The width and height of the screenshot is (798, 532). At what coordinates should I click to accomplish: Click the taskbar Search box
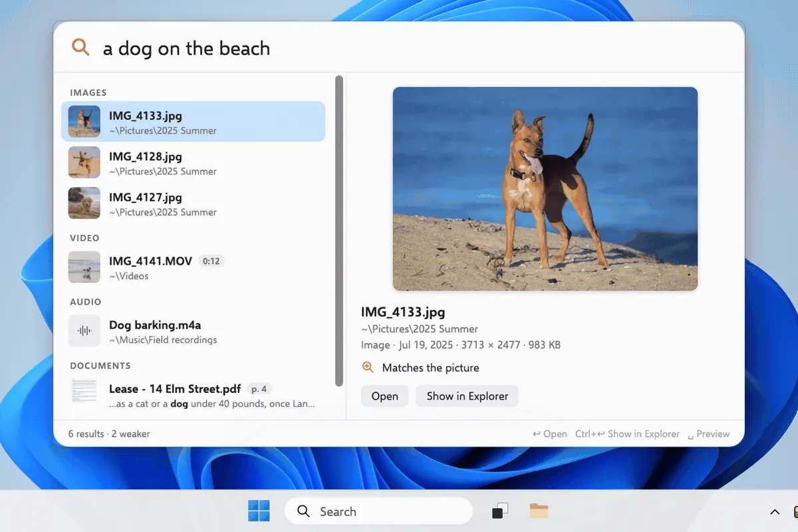point(378,511)
